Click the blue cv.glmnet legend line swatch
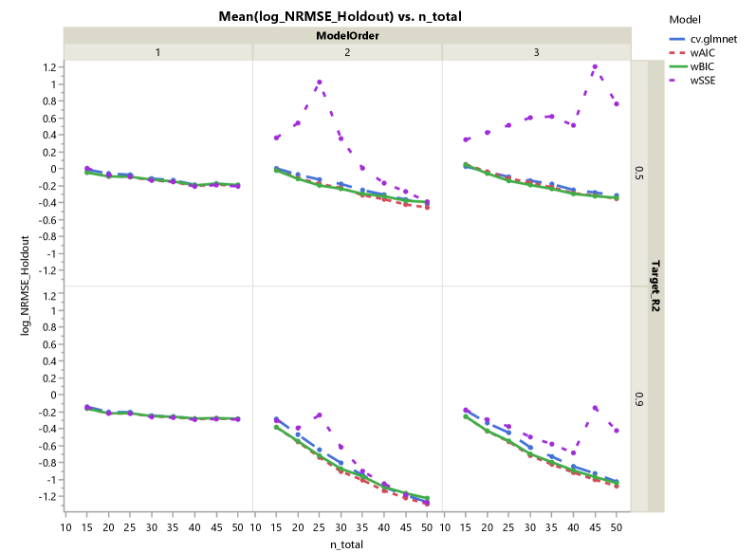The image size is (756, 553). click(677, 39)
